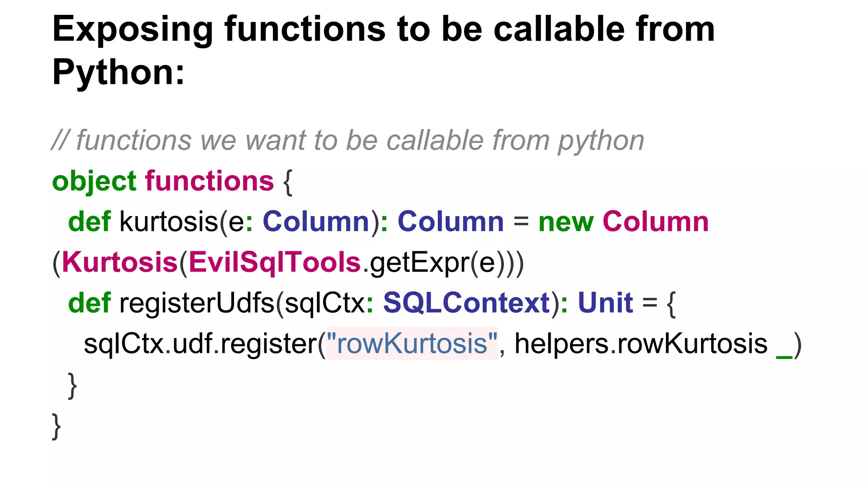Click the magenta "Column" after new
This screenshot has width=868, height=488.
[655, 222]
